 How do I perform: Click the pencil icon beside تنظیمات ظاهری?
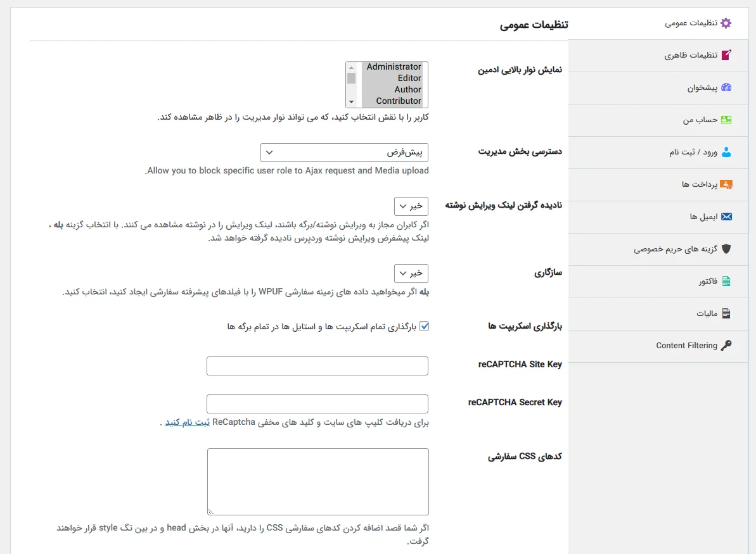(726, 55)
